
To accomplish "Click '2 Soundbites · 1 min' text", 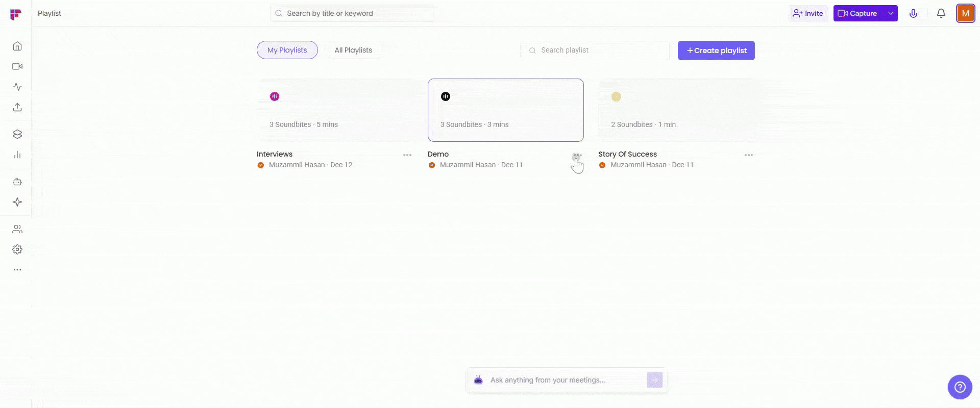I will [x=643, y=124].
